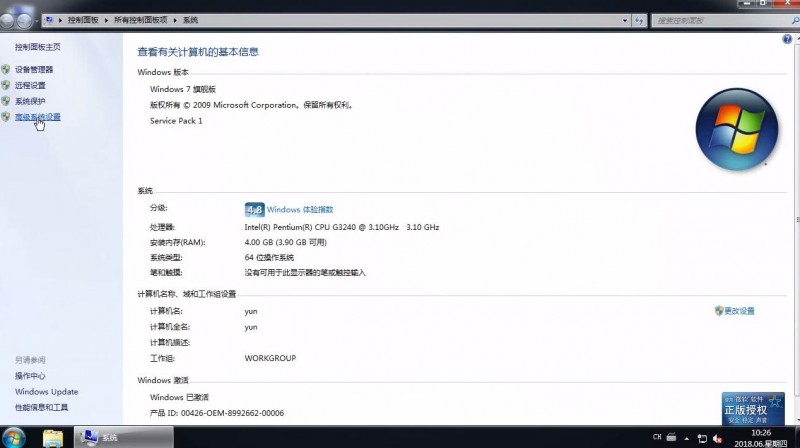Click 所有控制面板项 in the breadcrumb

coord(141,20)
